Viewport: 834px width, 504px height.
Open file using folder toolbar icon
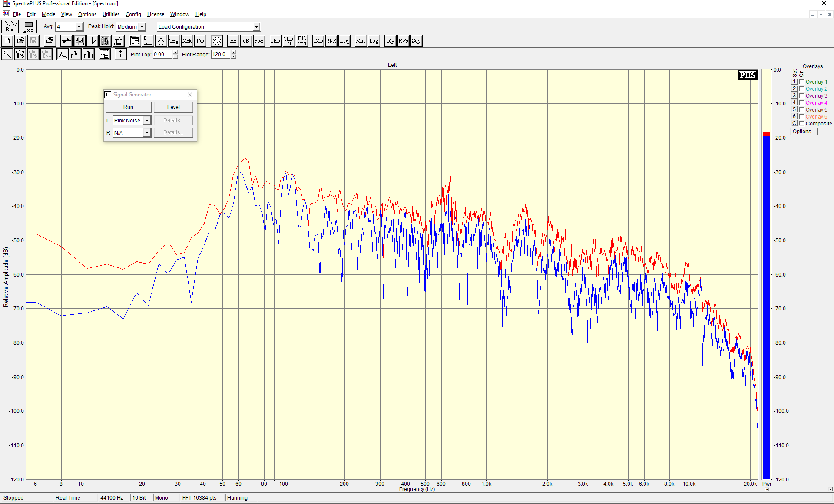pyautogui.click(x=20, y=41)
